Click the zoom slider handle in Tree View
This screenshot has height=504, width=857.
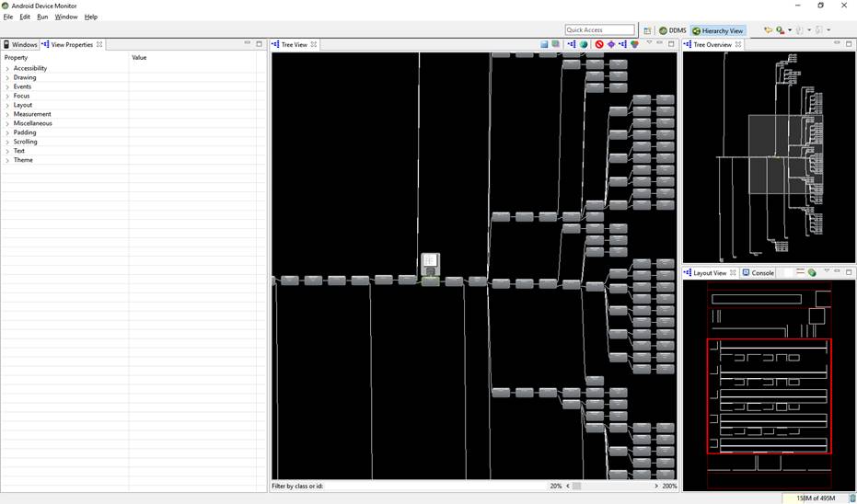point(576,486)
